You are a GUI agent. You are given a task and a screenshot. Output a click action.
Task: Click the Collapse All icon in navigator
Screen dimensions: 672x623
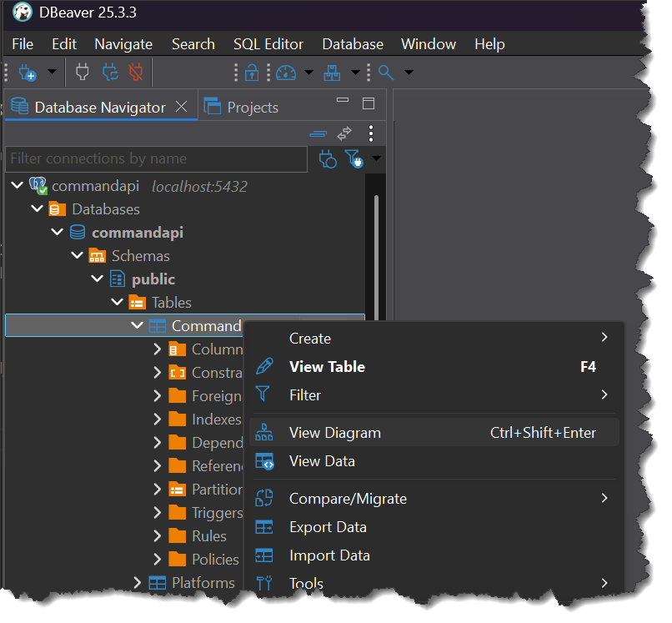[x=318, y=133]
